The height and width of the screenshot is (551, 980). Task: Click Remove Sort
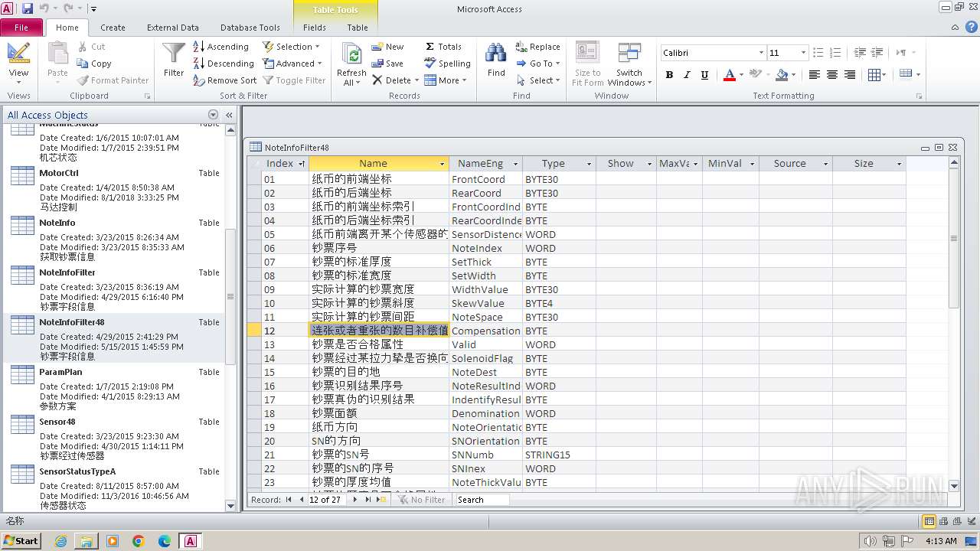(x=224, y=80)
